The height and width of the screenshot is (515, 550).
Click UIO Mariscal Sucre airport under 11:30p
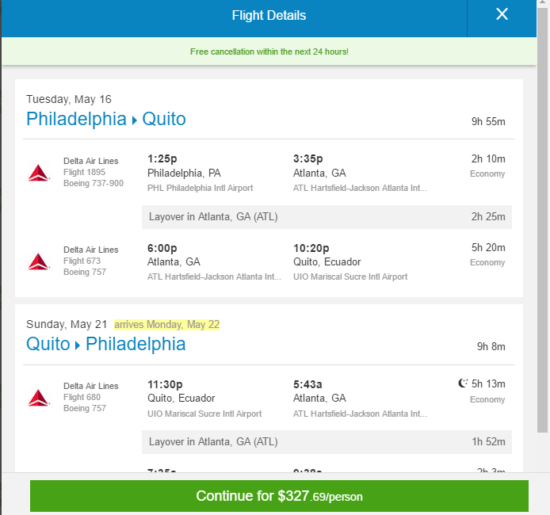[204, 414]
